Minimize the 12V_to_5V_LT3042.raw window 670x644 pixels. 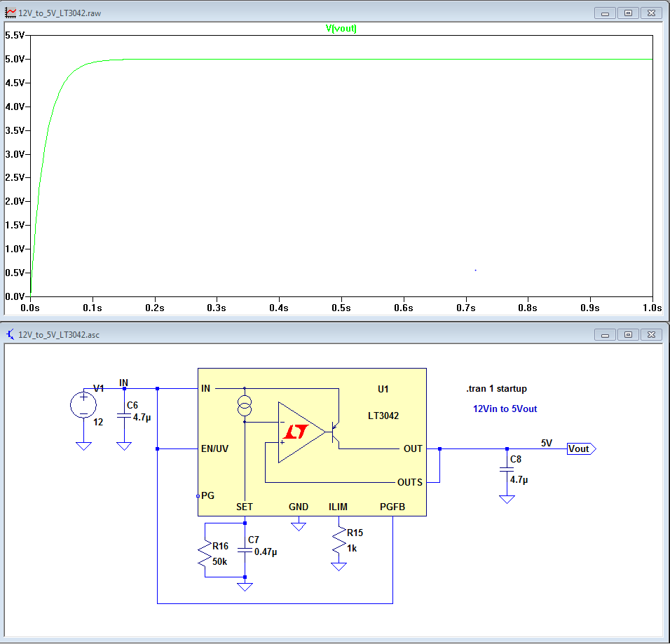[605, 13]
